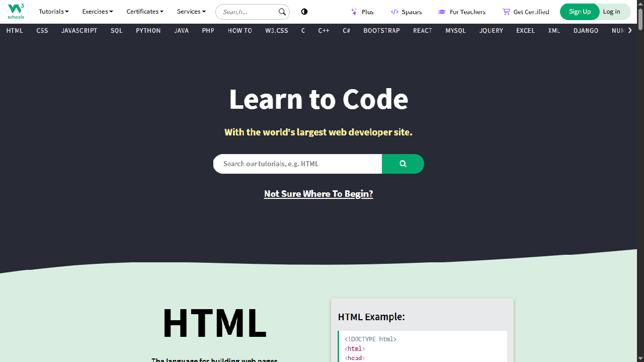Focus the "Search our tutorials" input field
The image size is (644, 362).
click(297, 164)
